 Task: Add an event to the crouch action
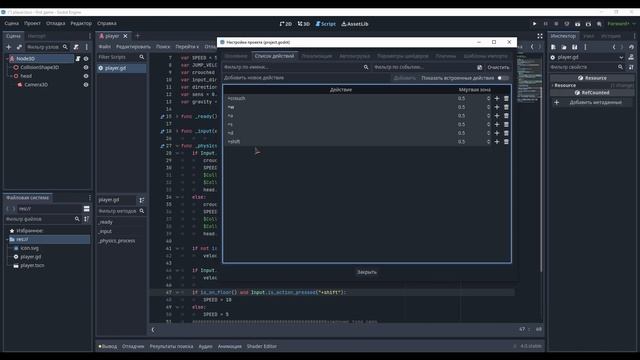click(497, 98)
